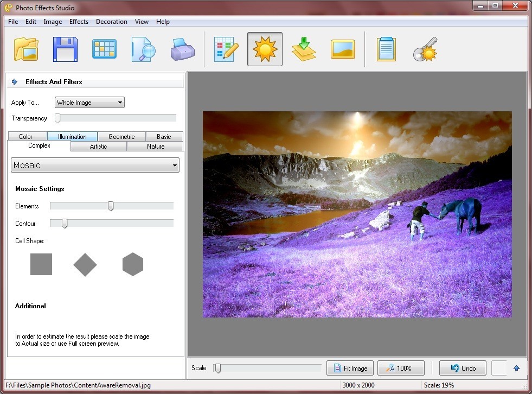Print the current photo
Viewport: 532px width, 394px height.
pyautogui.click(x=183, y=48)
